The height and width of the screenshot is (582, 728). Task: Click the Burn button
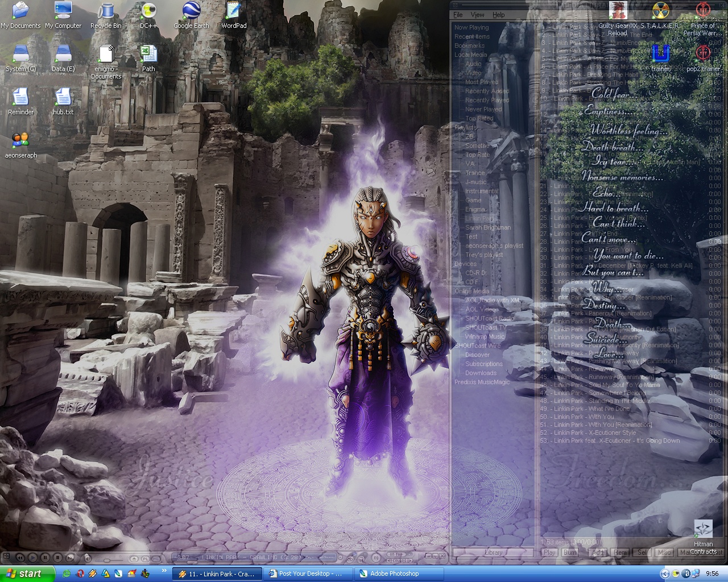point(570,552)
